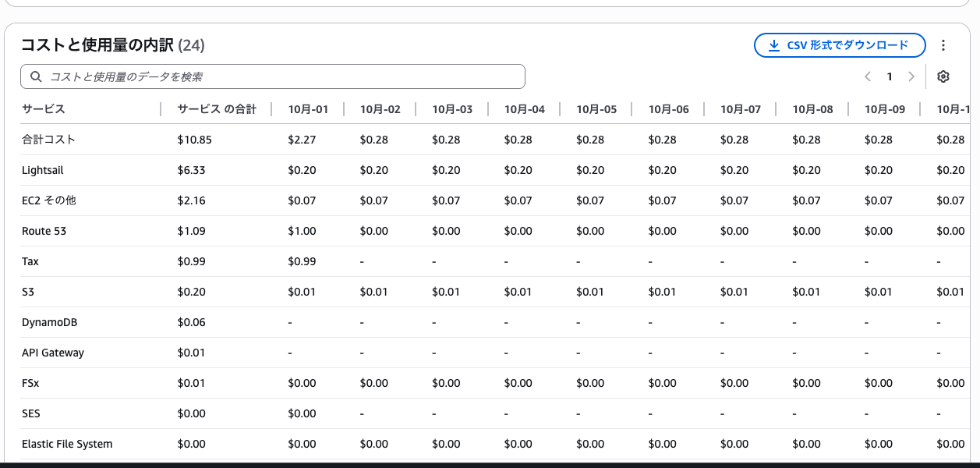Sort by サービス の合計 column header
The image size is (980, 468).
coord(217,109)
